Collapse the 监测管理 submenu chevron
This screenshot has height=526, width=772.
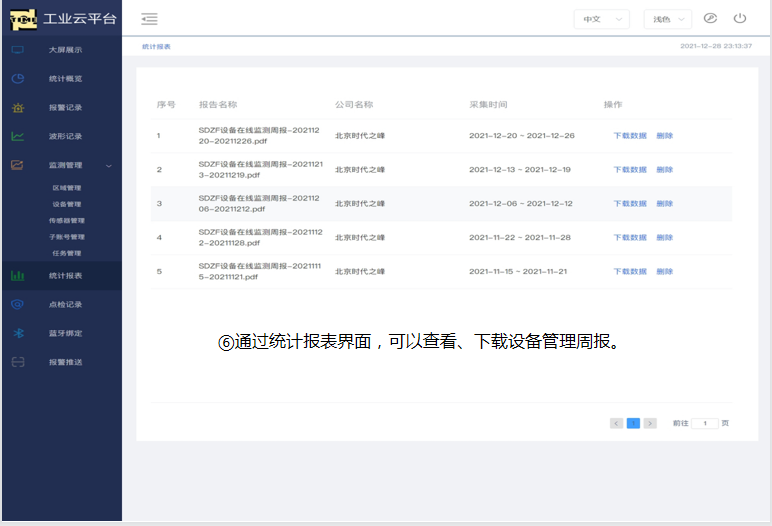tap(109, 165)
